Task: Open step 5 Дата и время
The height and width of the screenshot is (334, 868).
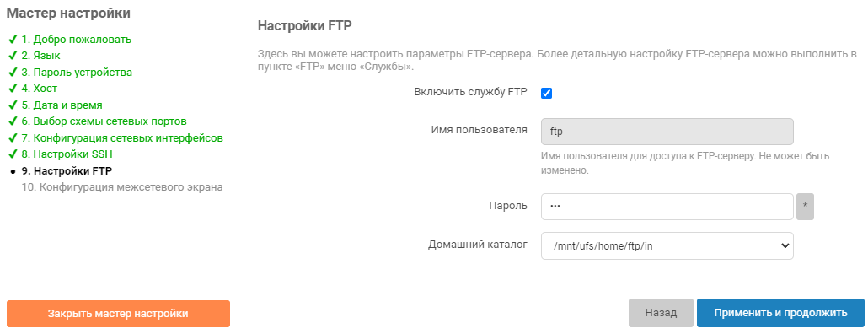Action: click(62, 105)
